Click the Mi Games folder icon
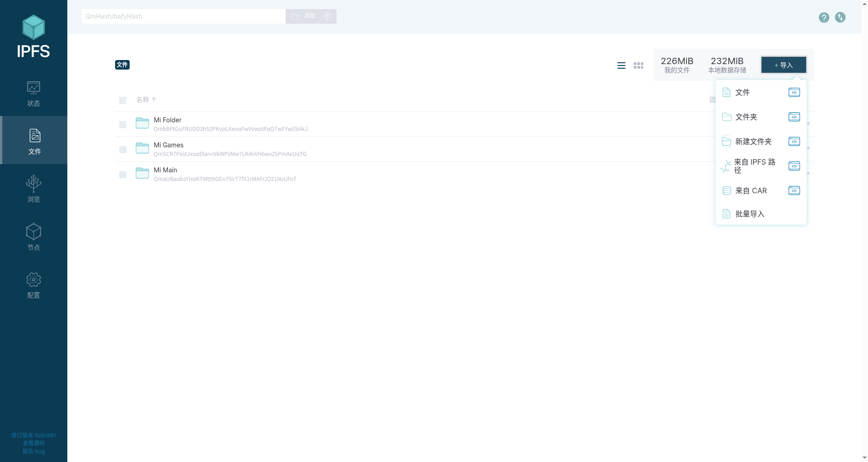The width and height of the screenshot is (868, 462). pos(142,148)
